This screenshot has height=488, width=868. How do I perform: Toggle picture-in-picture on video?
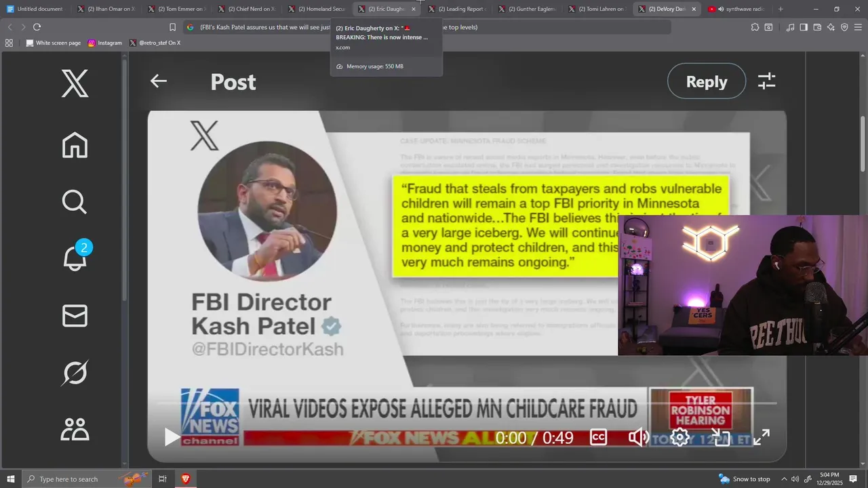click(x=720, y=437)
